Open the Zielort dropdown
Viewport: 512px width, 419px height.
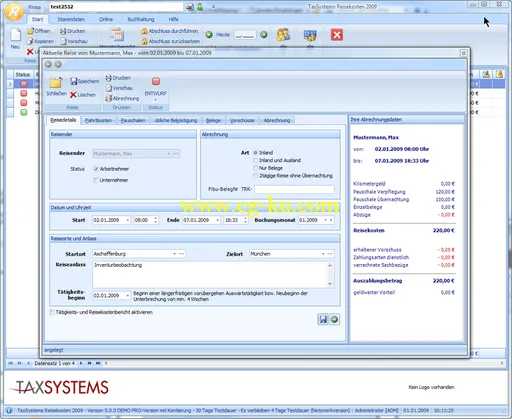[x=323, y=254]
